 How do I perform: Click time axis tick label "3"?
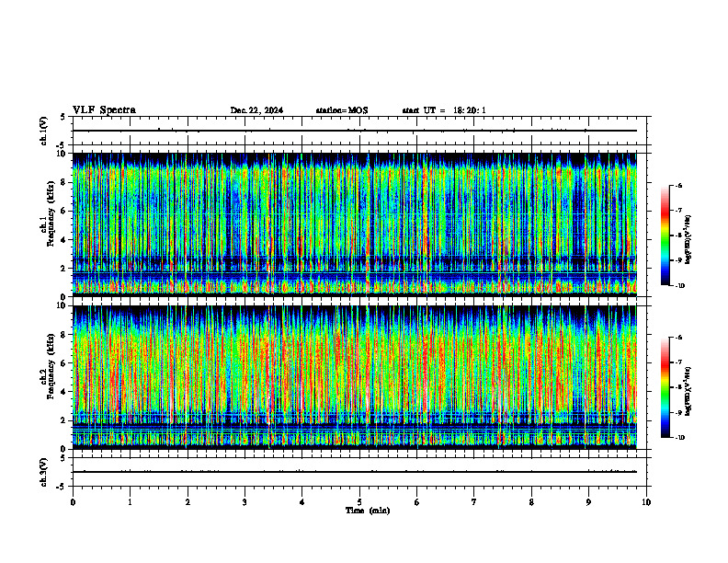[245, 502]
